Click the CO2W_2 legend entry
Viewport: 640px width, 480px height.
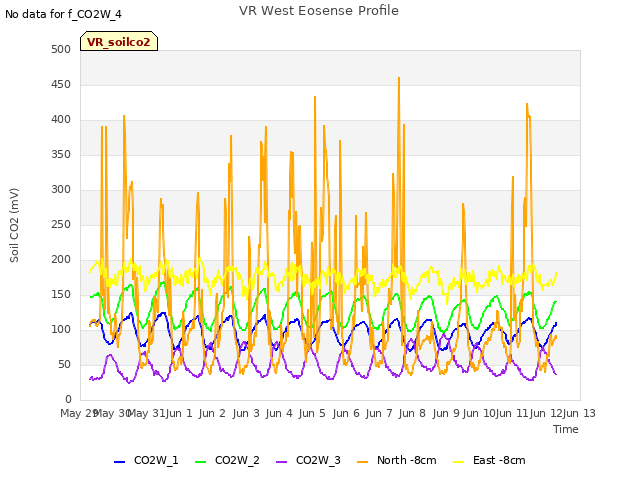click(x=227, y=460)
